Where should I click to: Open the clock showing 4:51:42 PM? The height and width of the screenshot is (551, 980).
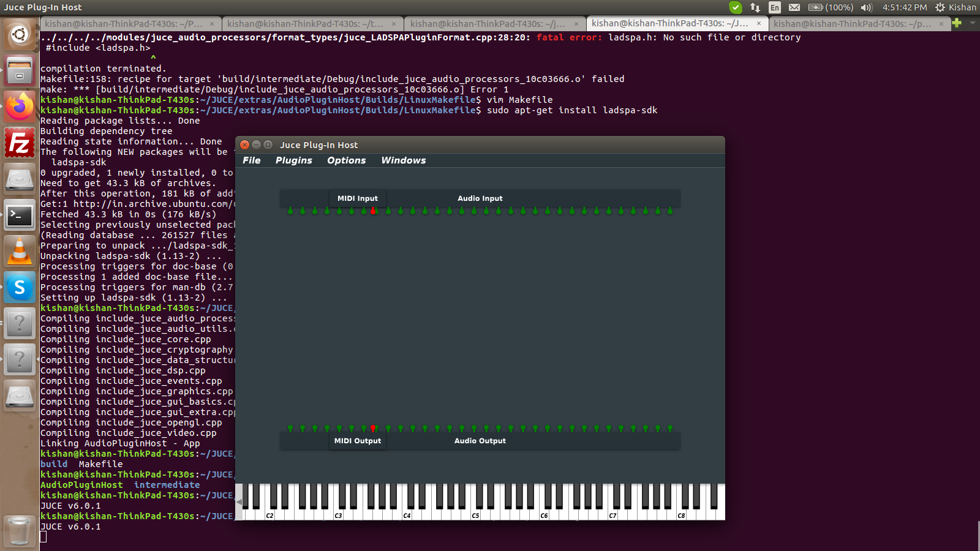pyautogui.click(x=905, y=7)
